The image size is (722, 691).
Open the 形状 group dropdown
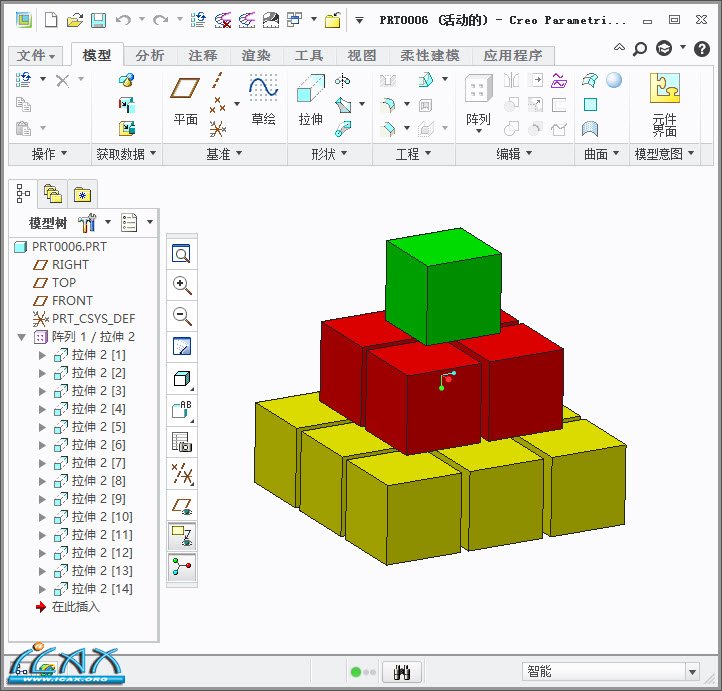tap(329, 154)
